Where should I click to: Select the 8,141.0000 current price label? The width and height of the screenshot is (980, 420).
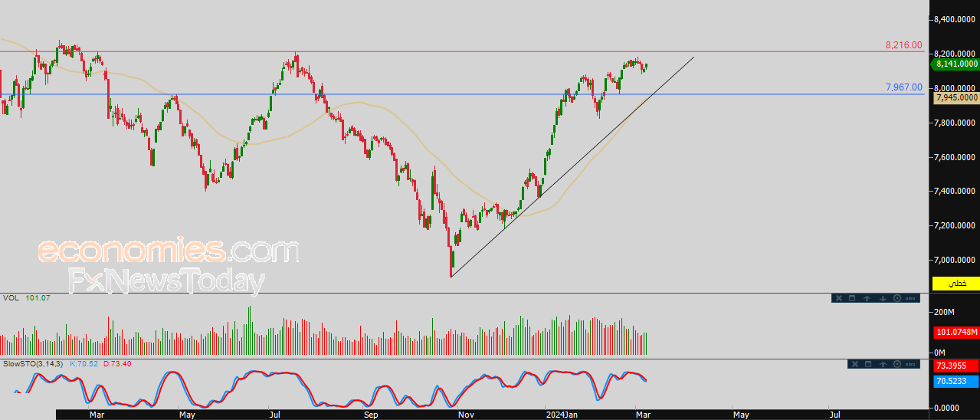955,64
